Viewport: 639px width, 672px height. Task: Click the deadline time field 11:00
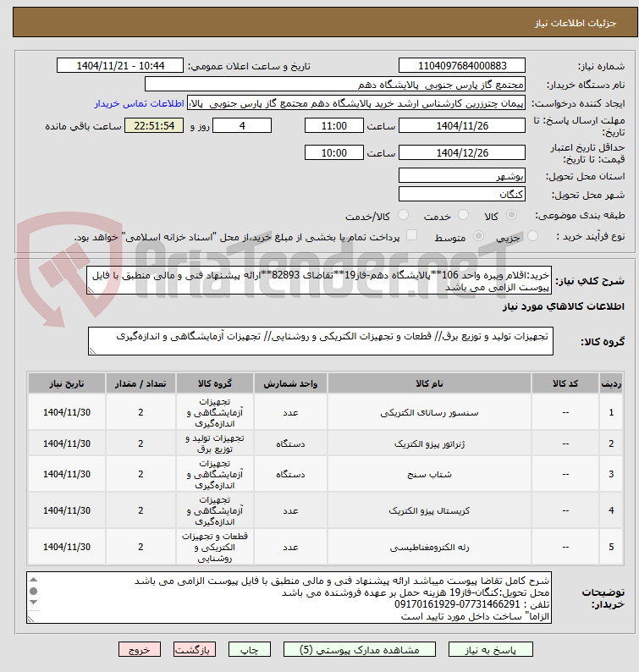[x=333, y=125]
